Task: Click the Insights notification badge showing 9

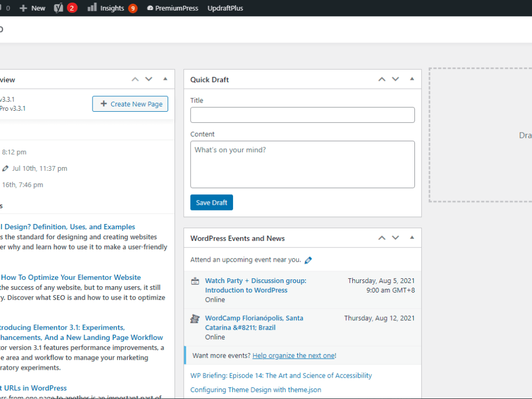Action: [132, 8]
